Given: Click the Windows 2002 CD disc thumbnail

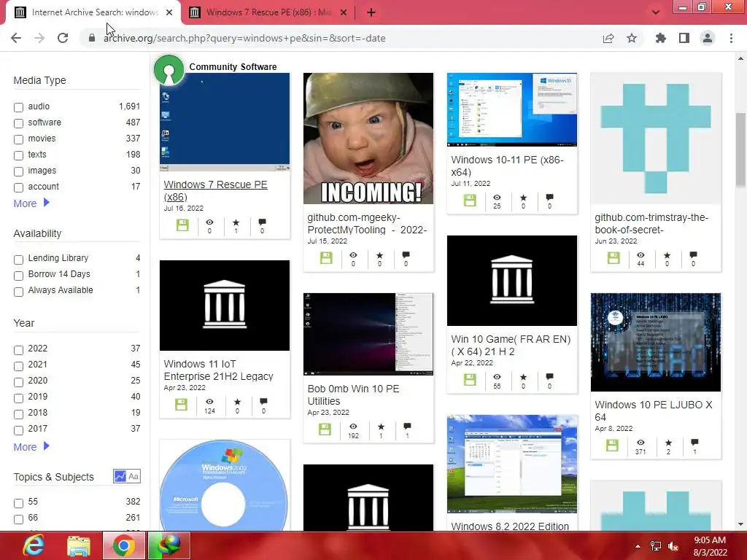Looking at the screenshot, I should click(x=225, y=485).
